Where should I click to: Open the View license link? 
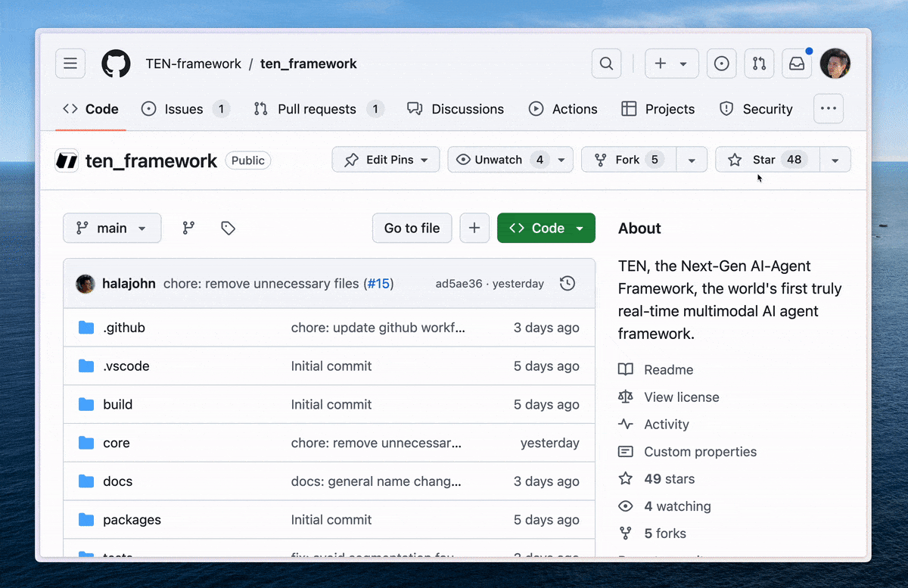[x=681, y=397]
